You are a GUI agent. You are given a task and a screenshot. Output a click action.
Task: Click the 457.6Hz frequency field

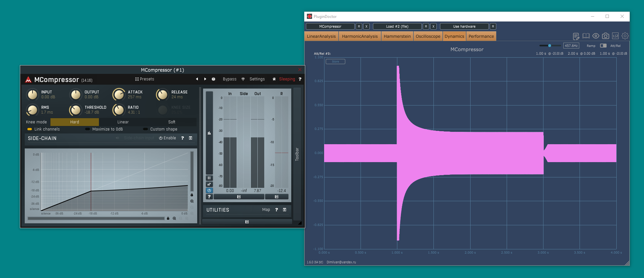tap(571, 46)
